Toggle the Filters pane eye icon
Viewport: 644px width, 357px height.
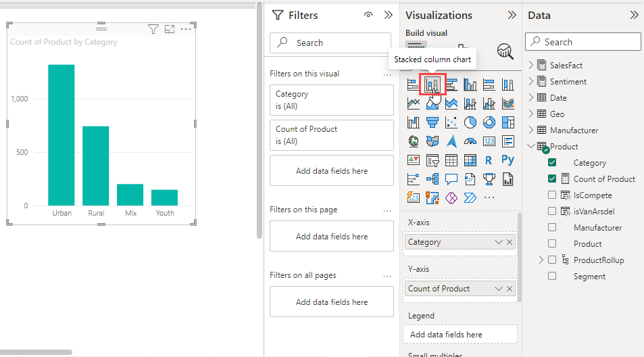pos(368,15)
